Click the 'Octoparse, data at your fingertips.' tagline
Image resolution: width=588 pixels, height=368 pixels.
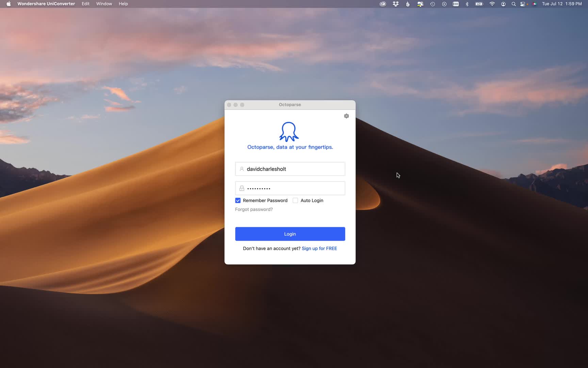tap(290, 147)
